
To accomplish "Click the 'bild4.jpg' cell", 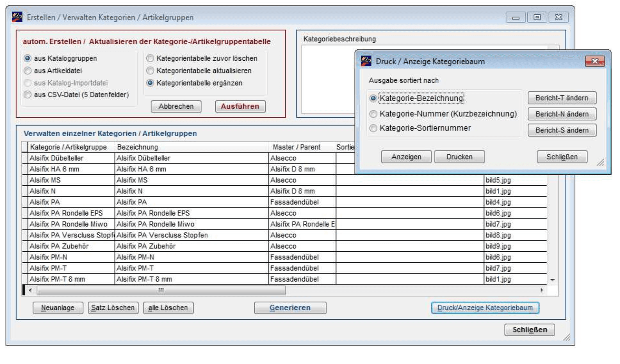I will (515, 202).
